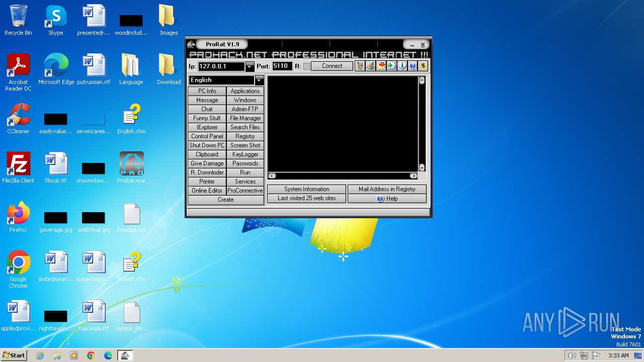The height and width of the screenshot is (362, 644).
Task: Select the Language folder on desktop
Action: tap(131, 69)
